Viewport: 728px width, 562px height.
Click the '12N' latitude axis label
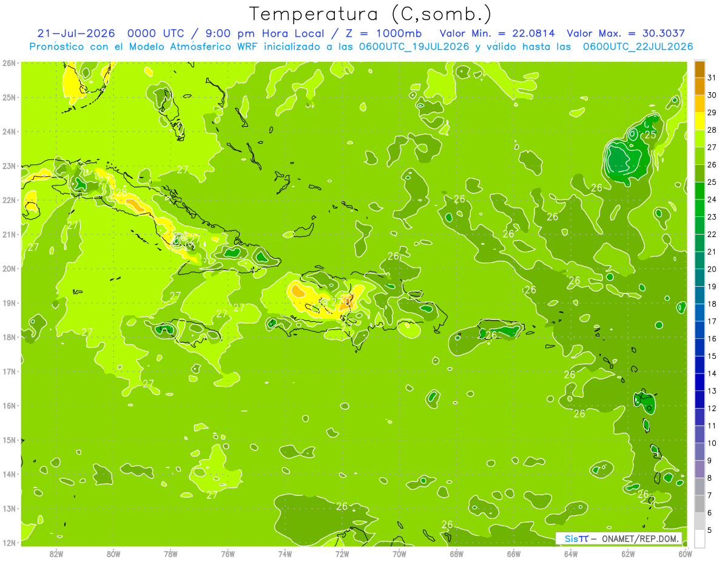8,543
